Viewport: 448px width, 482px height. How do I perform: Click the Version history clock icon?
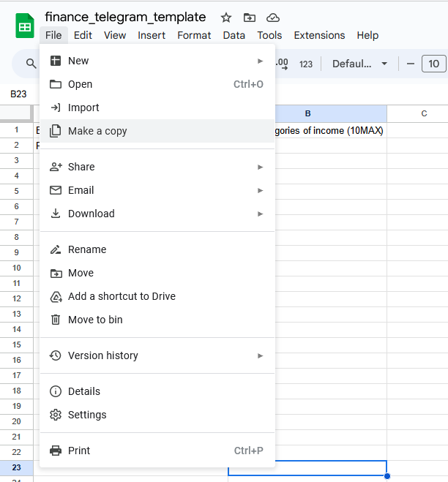[56, 355]
